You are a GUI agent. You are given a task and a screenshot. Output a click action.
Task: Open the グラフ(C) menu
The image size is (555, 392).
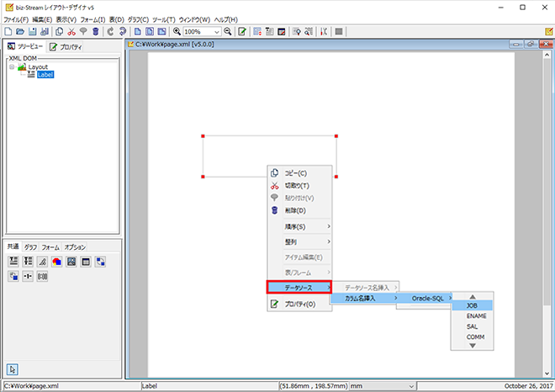(138, 19)
